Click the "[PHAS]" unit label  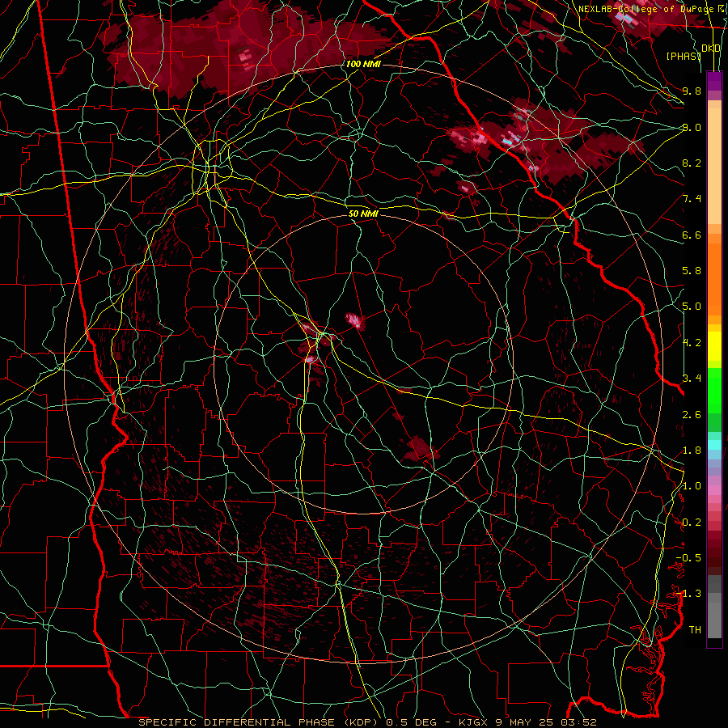coord(683,56)
